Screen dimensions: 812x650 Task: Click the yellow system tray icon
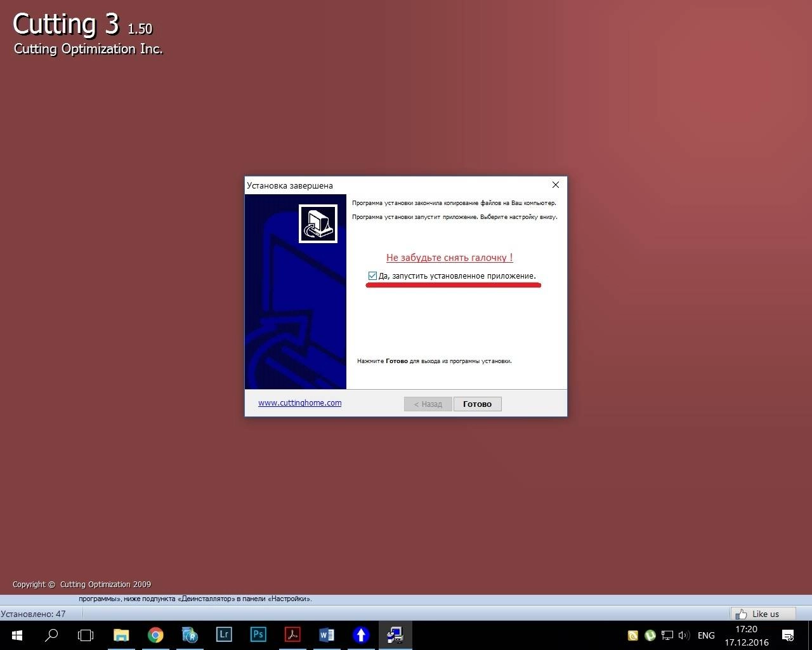coord(632,635)
